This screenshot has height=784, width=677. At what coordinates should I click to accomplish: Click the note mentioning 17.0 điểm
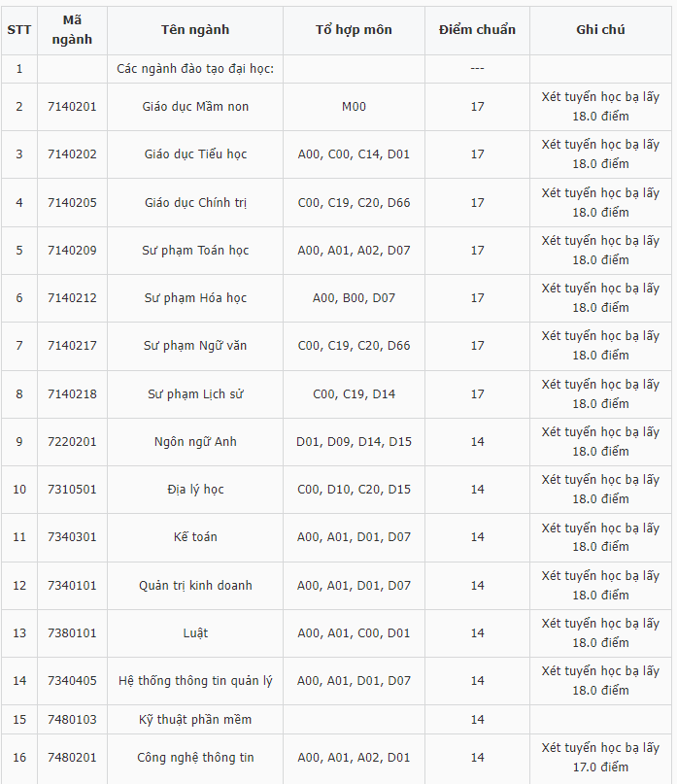(600, 758)
